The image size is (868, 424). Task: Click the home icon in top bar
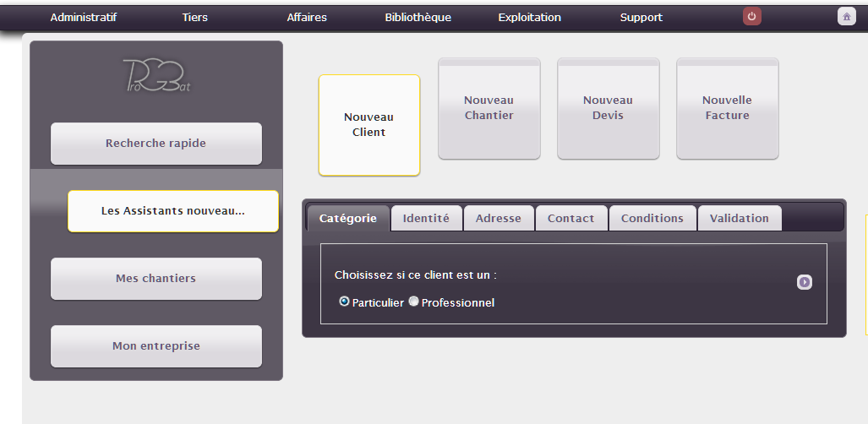[x=846, y=17]
